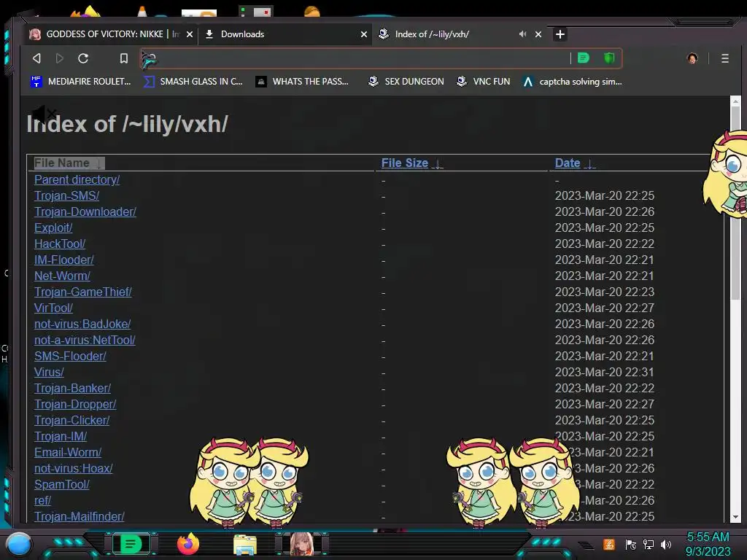Image resolution: width=747 pixels, height=560 pixels.
Task: Open the captcha solving sim... bookmark
Action: pos(572,82)
